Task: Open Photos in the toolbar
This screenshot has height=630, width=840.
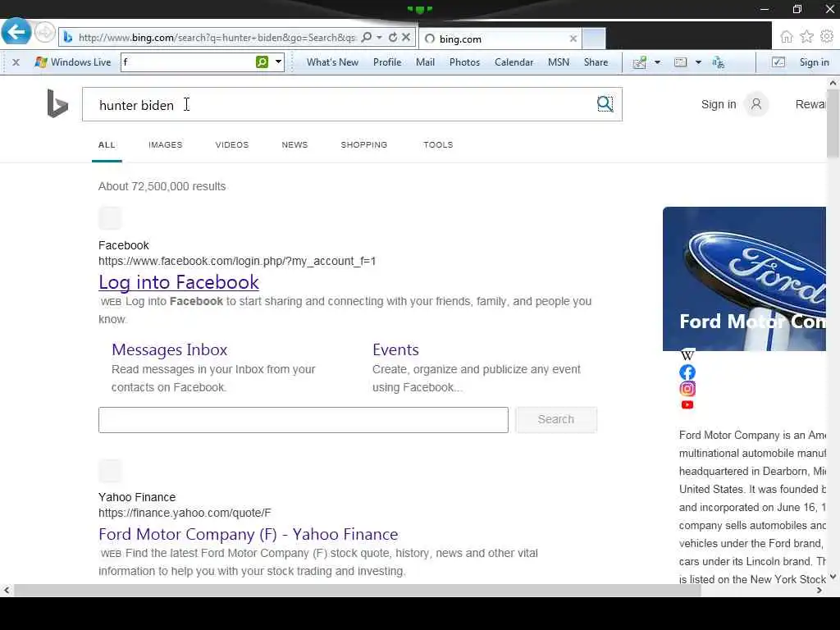Action: [464, 62]
